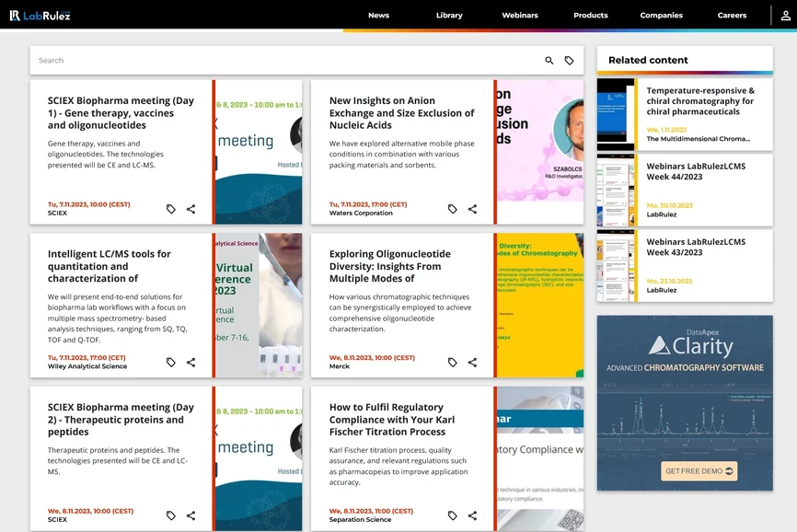Click tag icon on Exploring Oligonucleotide Diversity card

coord(453,363)
